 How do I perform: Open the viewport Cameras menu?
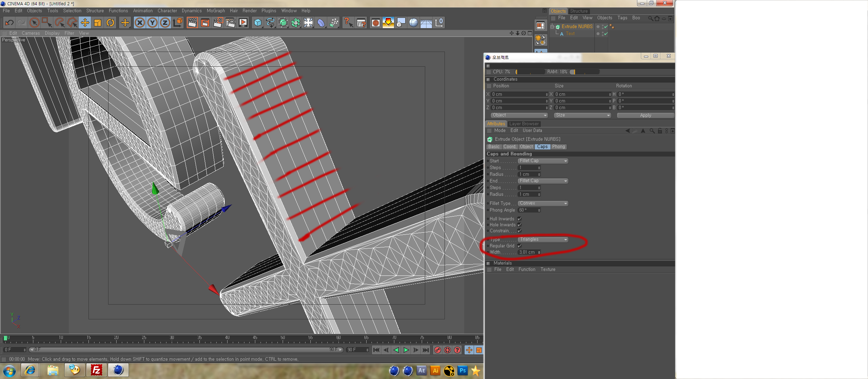pos(31,33)
